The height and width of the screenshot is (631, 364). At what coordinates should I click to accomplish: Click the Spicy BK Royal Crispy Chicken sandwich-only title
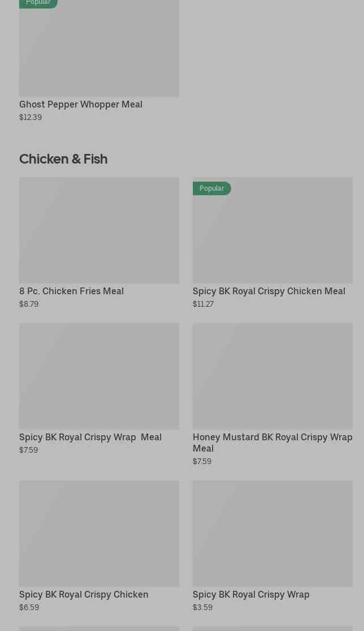pyautogui.click(x=84, y=594)
